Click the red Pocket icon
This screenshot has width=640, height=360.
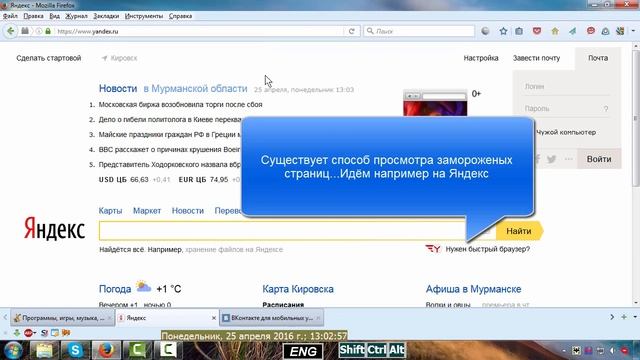click(537, 31)
